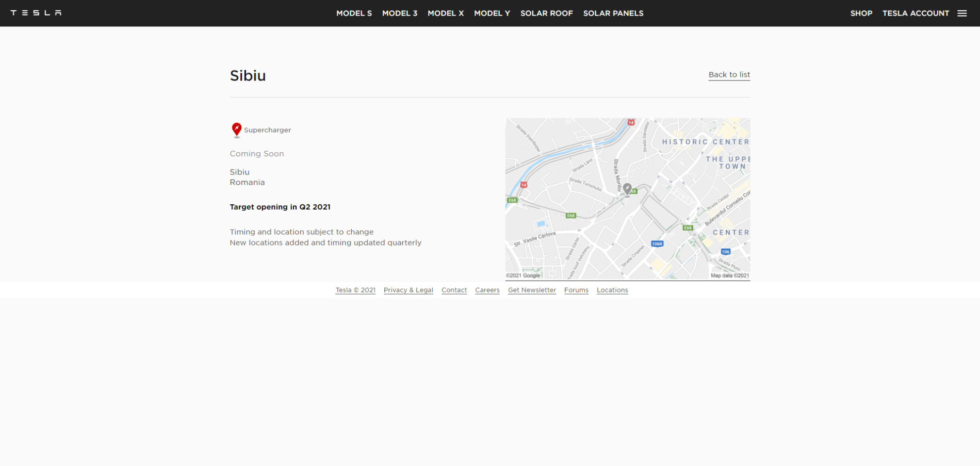
Task: Open Privacy & Legal footer link
Action: pyautogui.click(x=409, y=290)
